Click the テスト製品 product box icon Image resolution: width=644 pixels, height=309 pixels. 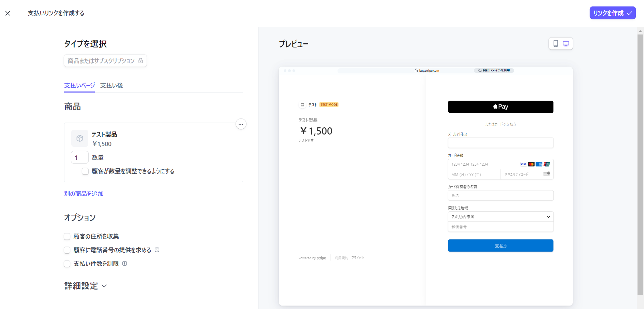(80, 138)
